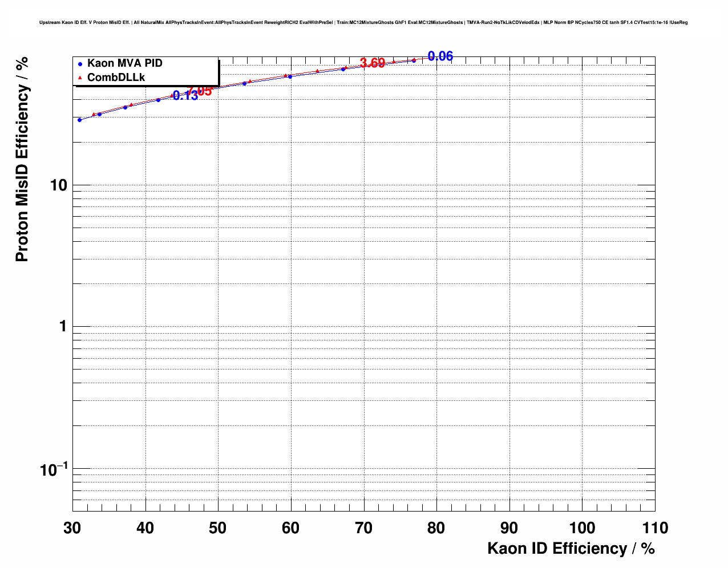Click the blue 0.13 annotation label
This screenshot has width=728, height=568.
tap(185, 96)
